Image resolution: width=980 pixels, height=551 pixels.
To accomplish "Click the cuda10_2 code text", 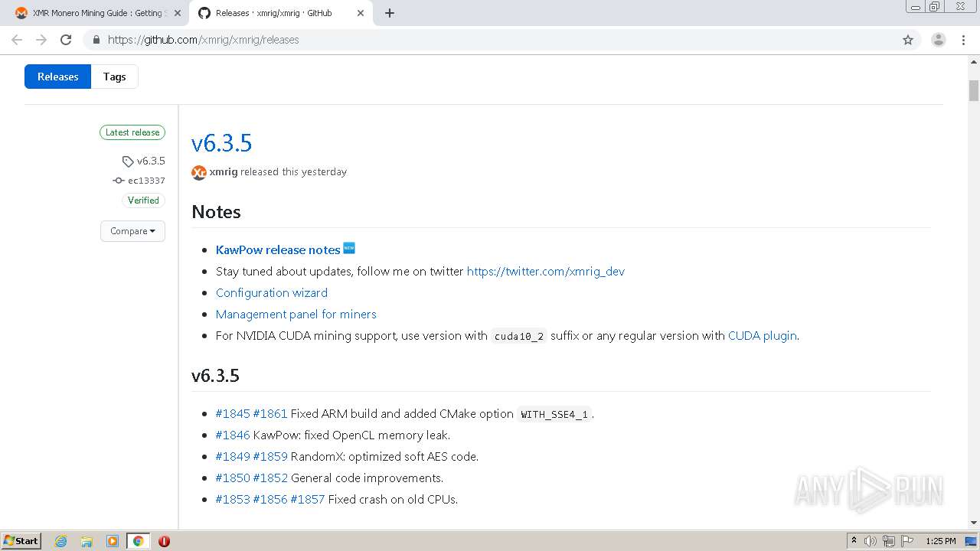I will (519, 336).
